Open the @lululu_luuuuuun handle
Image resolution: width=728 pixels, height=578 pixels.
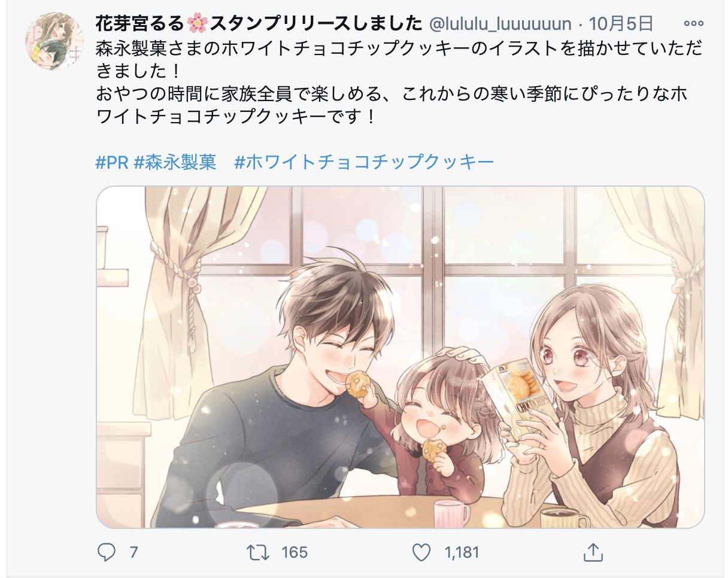tap(500, 24)
